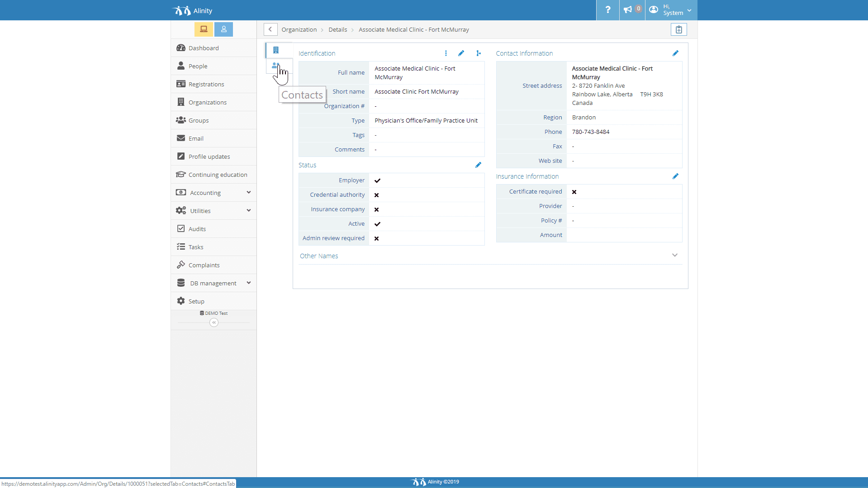868x488 pixels.
Task: Click the Alinity ©2019 footer logo
Action: pos(435,482)
